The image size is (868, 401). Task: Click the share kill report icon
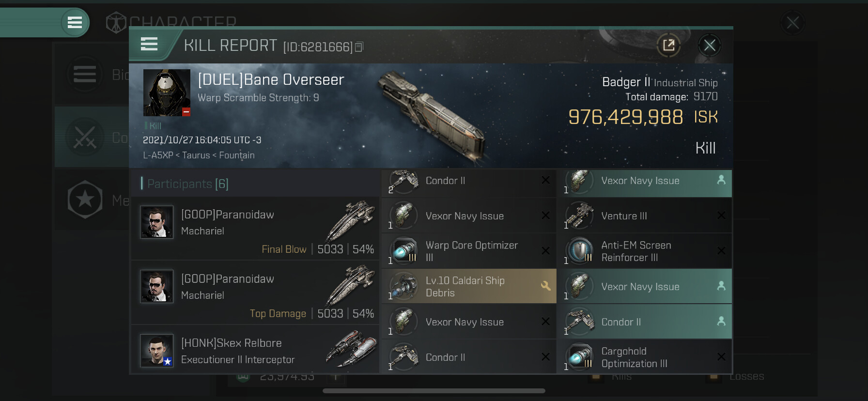coord(668,46)
